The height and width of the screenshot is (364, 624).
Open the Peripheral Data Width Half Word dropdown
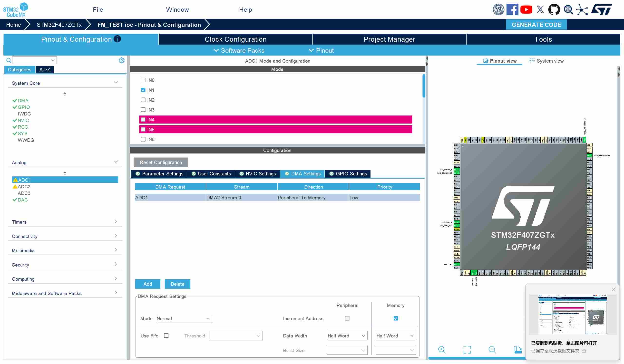click(x=347, y=335)
